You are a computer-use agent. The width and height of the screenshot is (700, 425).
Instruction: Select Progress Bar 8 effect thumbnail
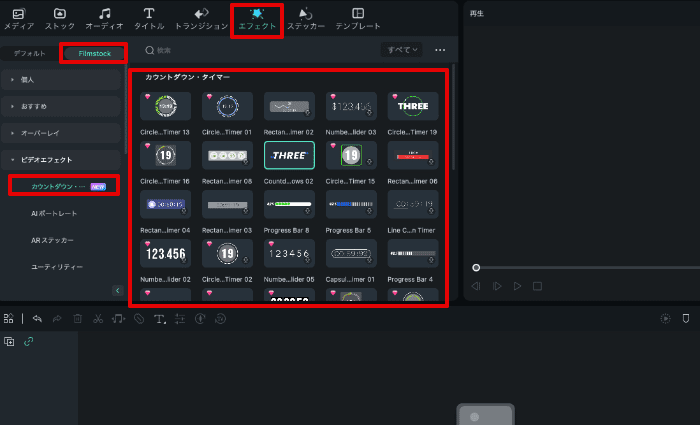click(x=289, y=204)
